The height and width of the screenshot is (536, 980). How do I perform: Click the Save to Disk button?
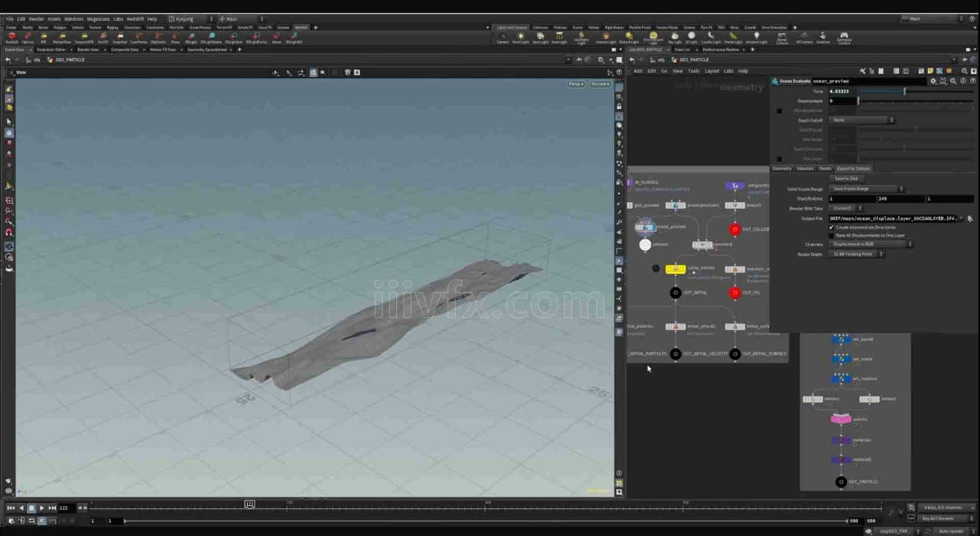pyautogui.click(x=846, y=178)
